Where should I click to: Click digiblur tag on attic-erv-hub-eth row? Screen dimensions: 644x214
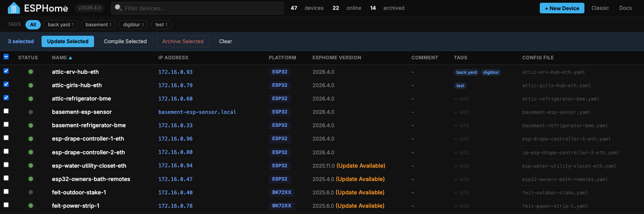[x=491, y=72]
